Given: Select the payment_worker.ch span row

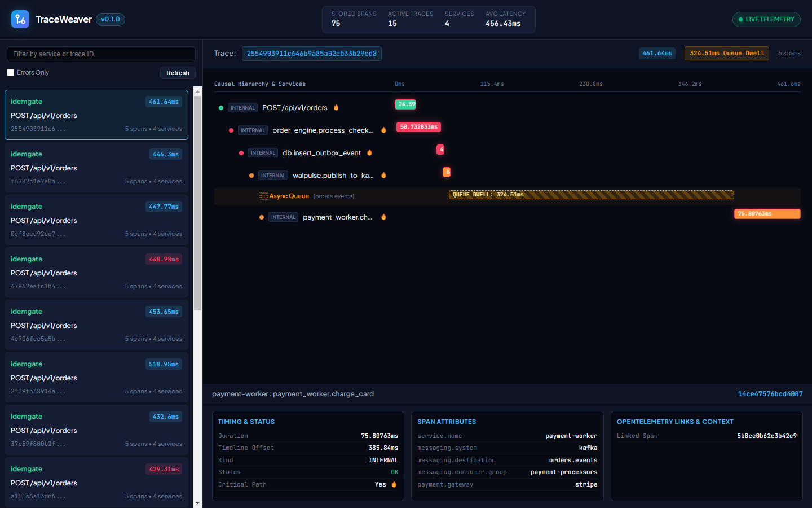Looking at the screenshot, I should (507, 217).
